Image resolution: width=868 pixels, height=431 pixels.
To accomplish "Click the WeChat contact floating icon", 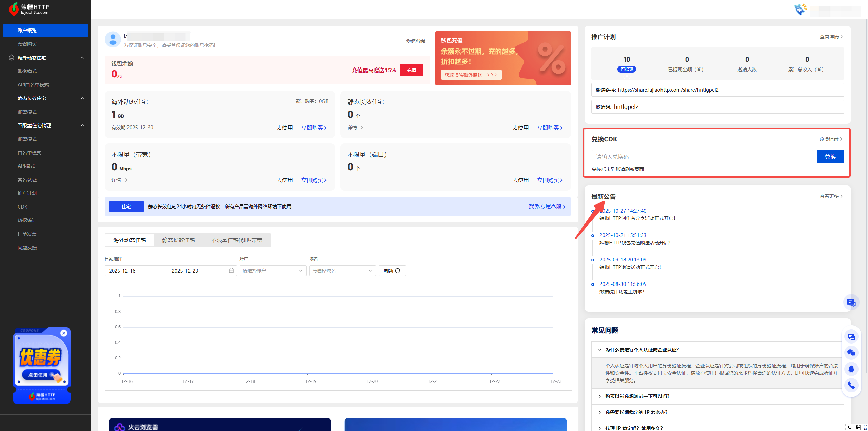I will (851, 353).
